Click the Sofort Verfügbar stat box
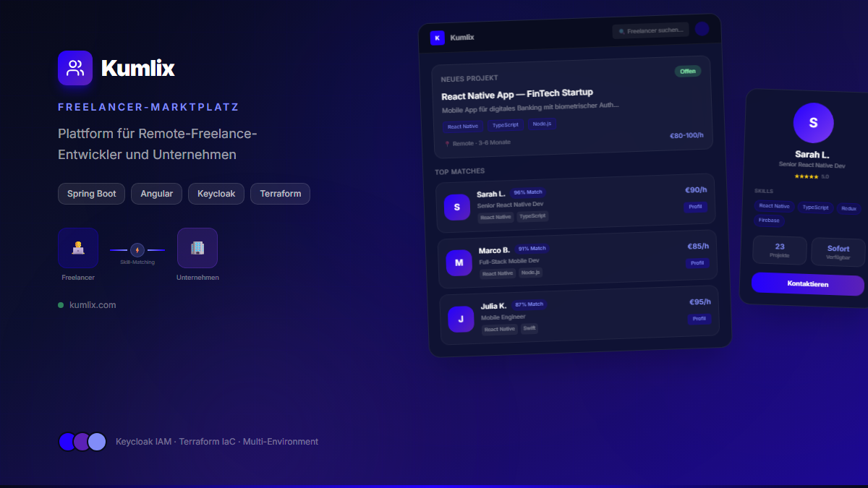Screen dimensions: 868x488 838,252
